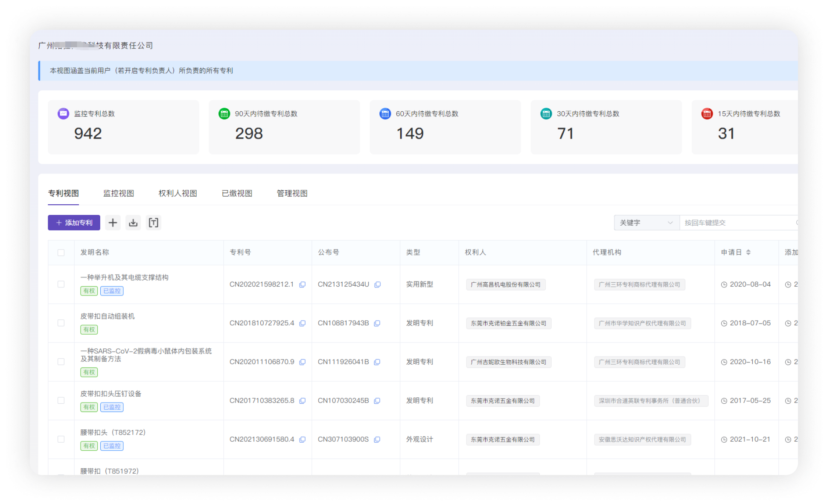Copy patent number CN201710383265.8
The image size is (827, 504).
tap(302, 401)
